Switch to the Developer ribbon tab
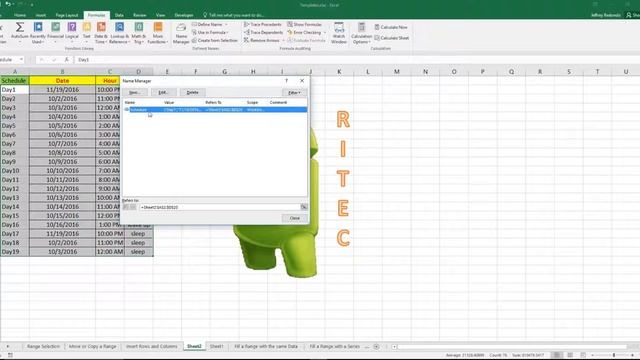Image resolution: width=640 pixels, height=360 pixels. click(x=184, y=15)
